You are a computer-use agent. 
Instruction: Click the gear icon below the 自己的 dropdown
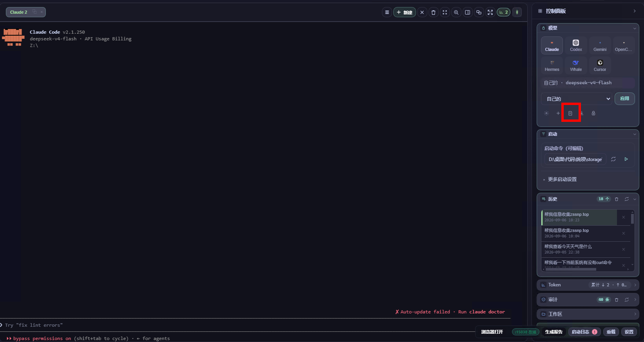click(x=546, y=113)
